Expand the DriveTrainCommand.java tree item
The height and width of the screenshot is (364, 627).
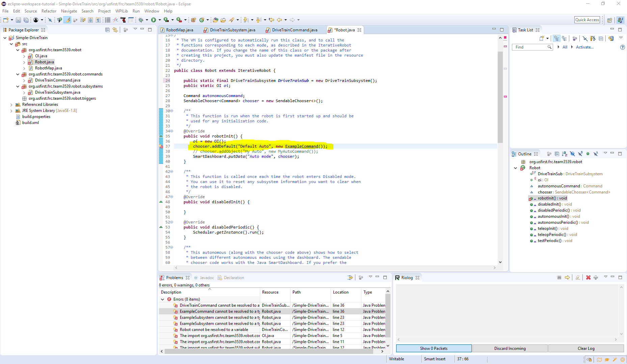coord(24,80)
